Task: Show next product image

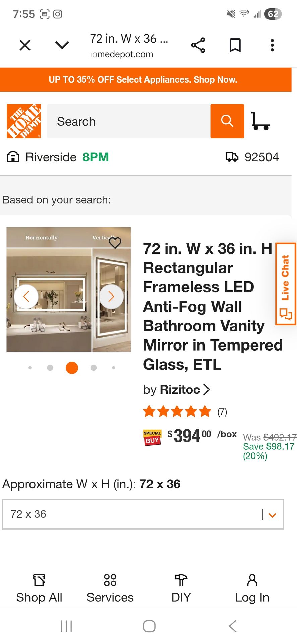Action: (111, 297)
